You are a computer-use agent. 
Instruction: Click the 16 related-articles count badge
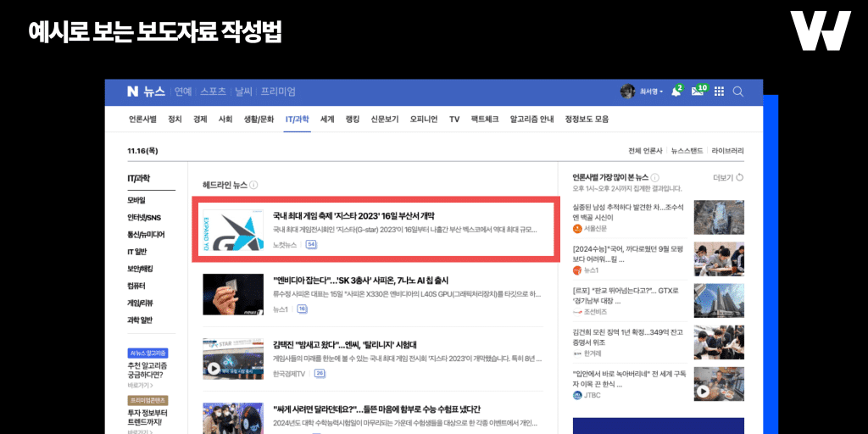point(302,309)
